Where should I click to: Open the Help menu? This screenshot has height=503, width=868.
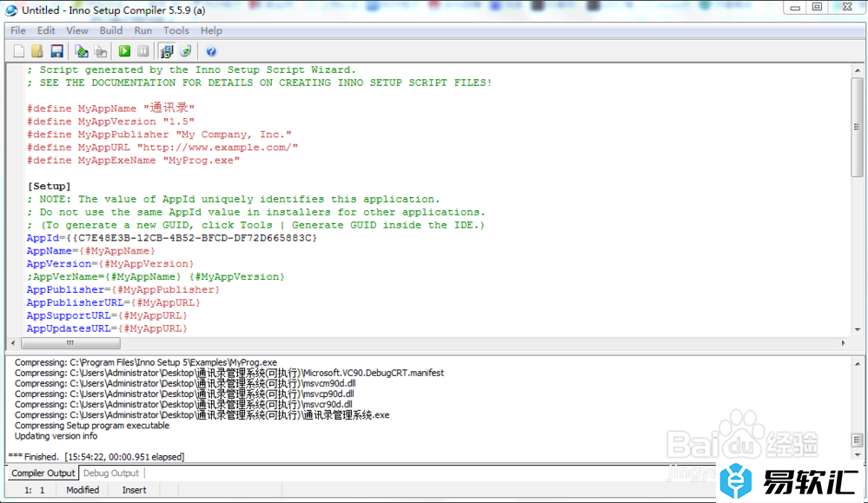point(211,30)
